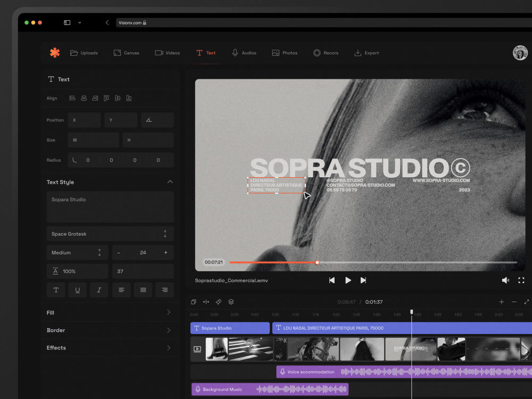Open the Recors tab
The height and width of the screenshot is (399, 532).
click(x=326, y=53)
